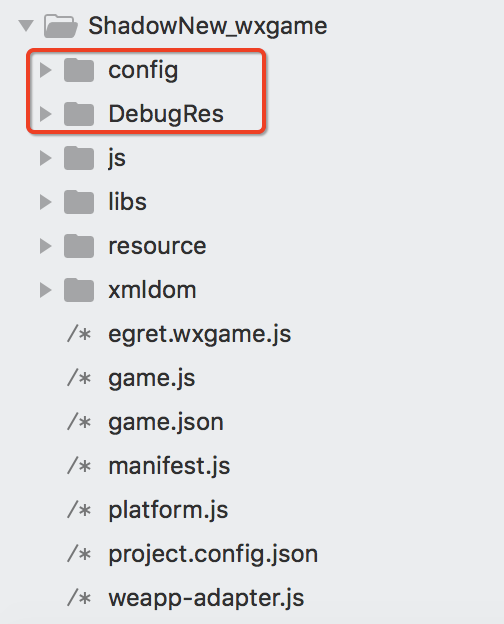Screen dimensions: 504x624
Task: Expand the DebugRes folder arrow
Action: pyautogui.click(x=45, y=114)
